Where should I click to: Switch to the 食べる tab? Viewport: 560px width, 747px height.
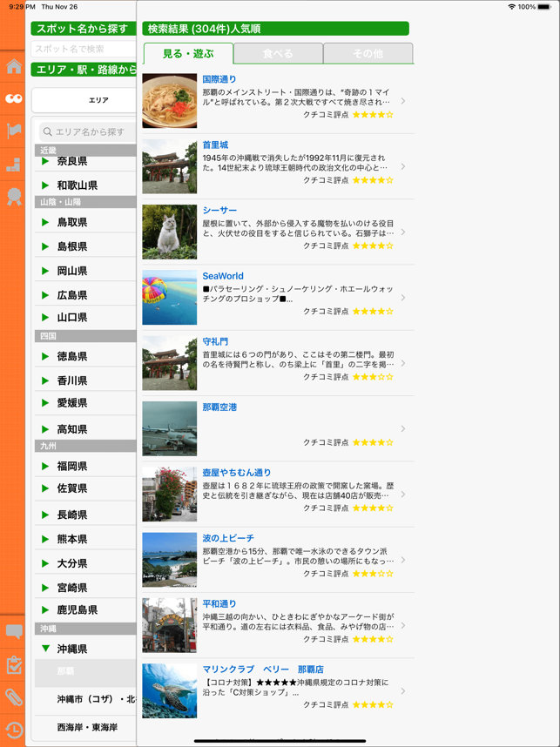coord(279,53)
